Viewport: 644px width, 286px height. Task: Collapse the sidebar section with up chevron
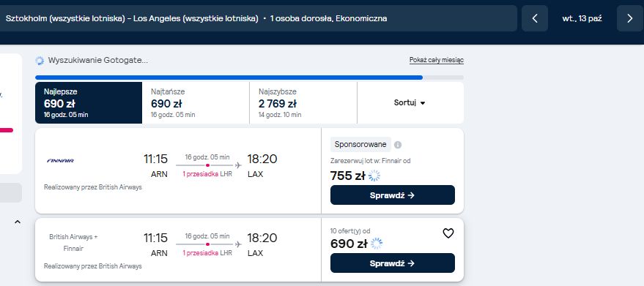point(18,222)
